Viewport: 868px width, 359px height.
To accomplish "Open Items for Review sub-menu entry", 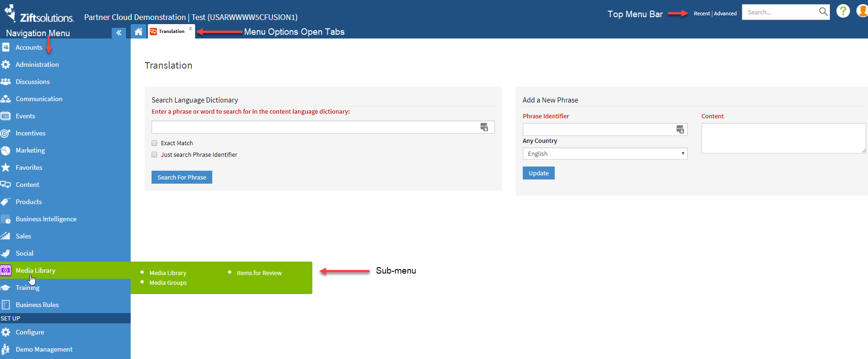I will (259, 273).
